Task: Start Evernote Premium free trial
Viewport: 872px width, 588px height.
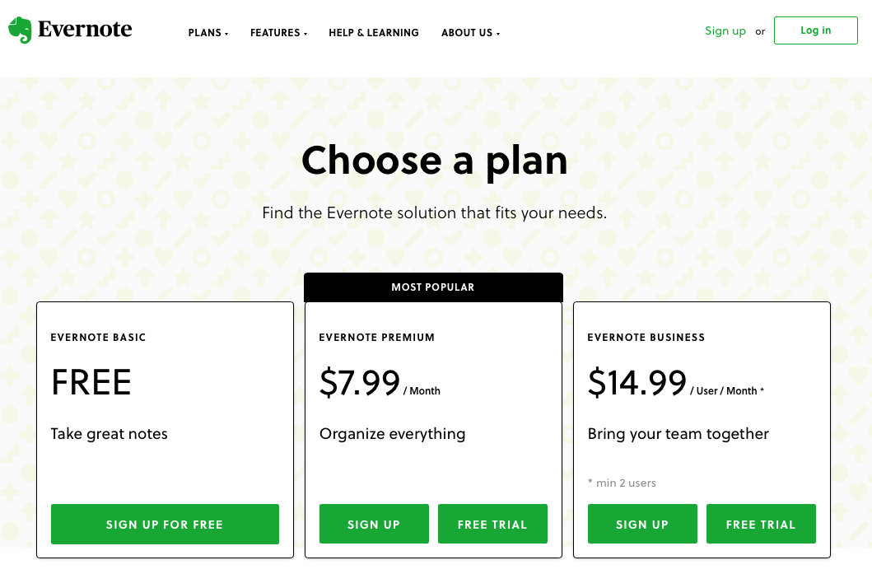Action: 492,525
